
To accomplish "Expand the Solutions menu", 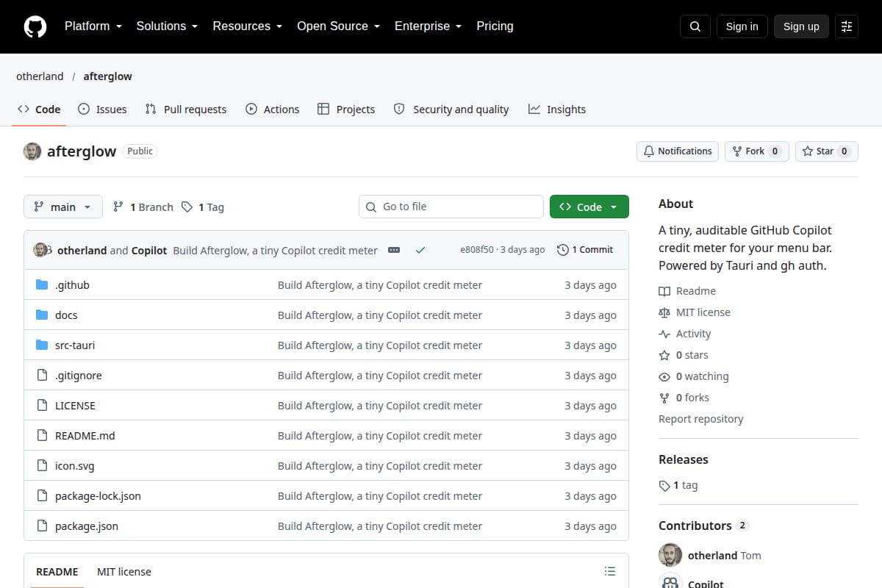I will coord(167,26).
